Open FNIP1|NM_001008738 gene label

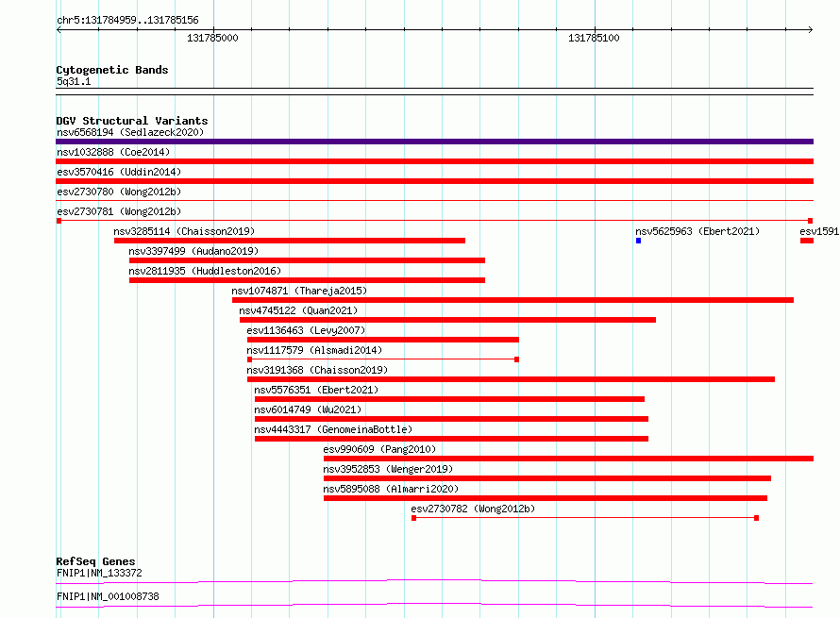coord(108,596)
